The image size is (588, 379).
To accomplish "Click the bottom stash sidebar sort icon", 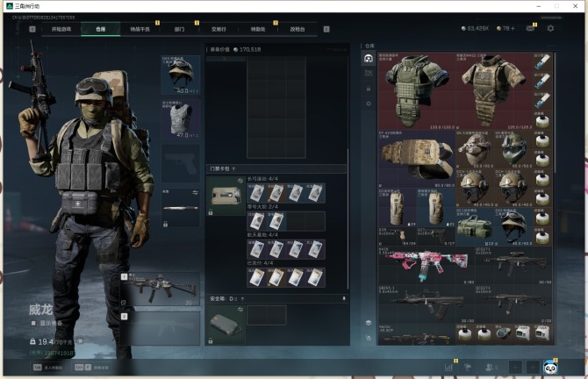I will click(x=369, y=338).
